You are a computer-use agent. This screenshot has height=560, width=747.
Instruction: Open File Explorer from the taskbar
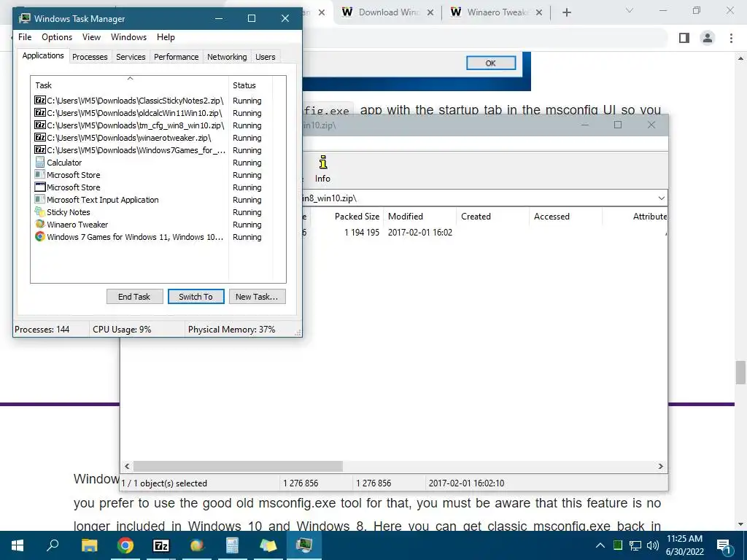(x=89, y=545)
